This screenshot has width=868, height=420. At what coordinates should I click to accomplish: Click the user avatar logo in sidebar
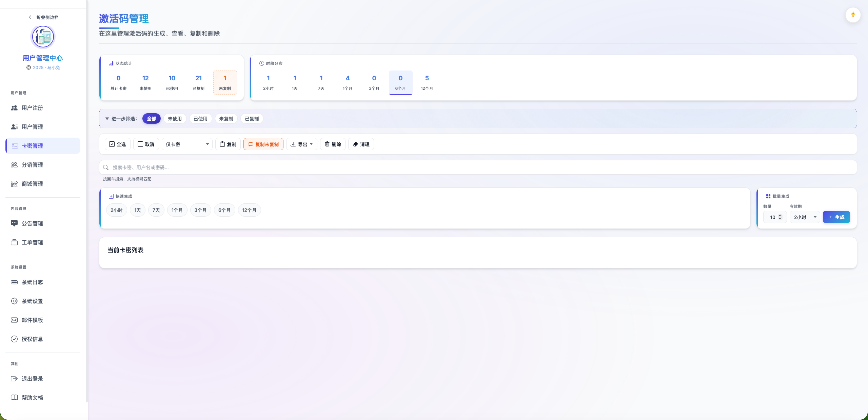[43, 37]
